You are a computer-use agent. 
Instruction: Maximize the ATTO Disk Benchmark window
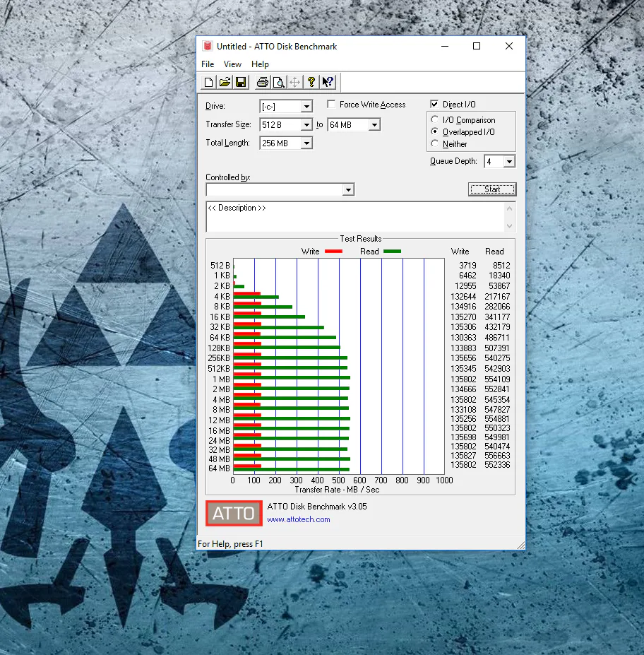pyautogui.click(x=477, y=46)
